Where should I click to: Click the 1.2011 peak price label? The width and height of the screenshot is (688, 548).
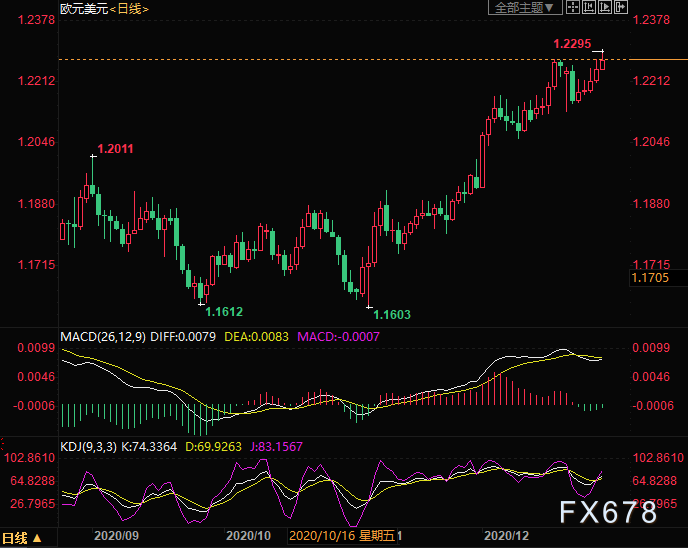115,149
